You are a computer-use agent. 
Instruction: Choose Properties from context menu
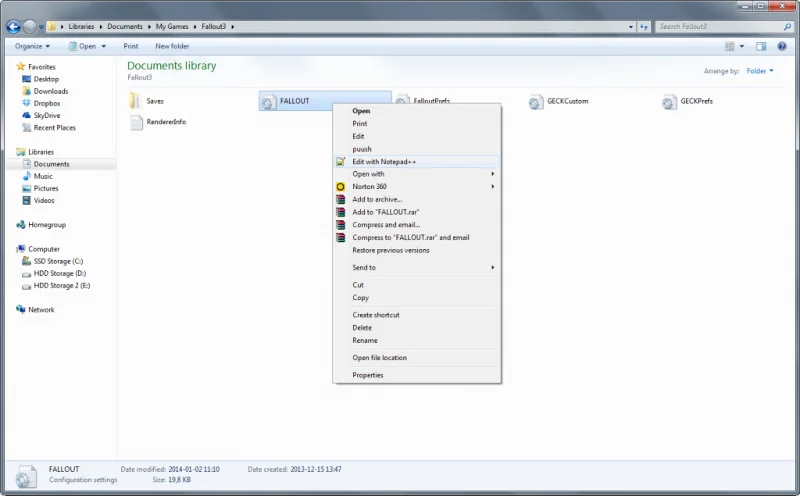pos(416,376)
